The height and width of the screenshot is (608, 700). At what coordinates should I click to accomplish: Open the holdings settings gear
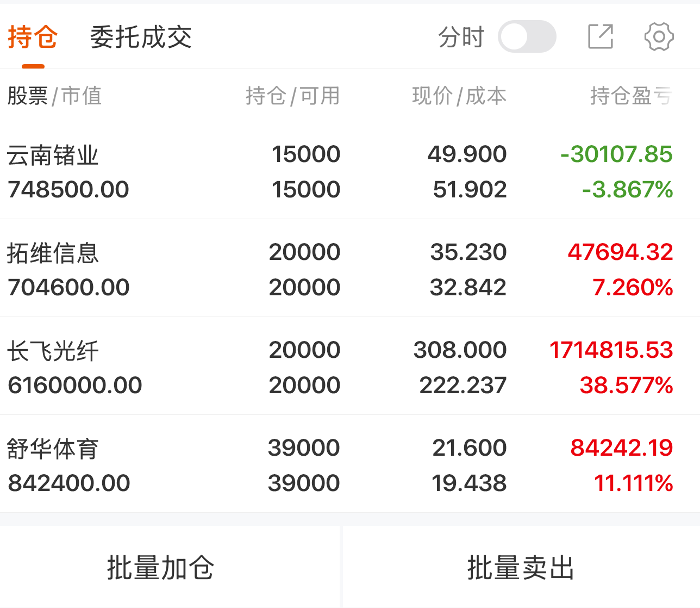(659, 36)
